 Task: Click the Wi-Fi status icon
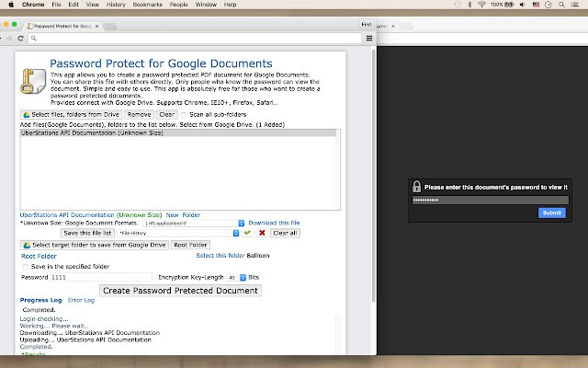click(x=481, y=5)
